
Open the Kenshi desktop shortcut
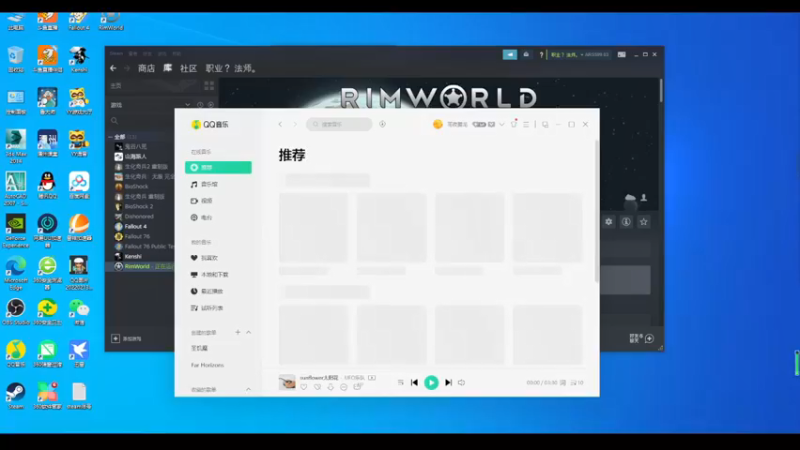click(79, 59)
